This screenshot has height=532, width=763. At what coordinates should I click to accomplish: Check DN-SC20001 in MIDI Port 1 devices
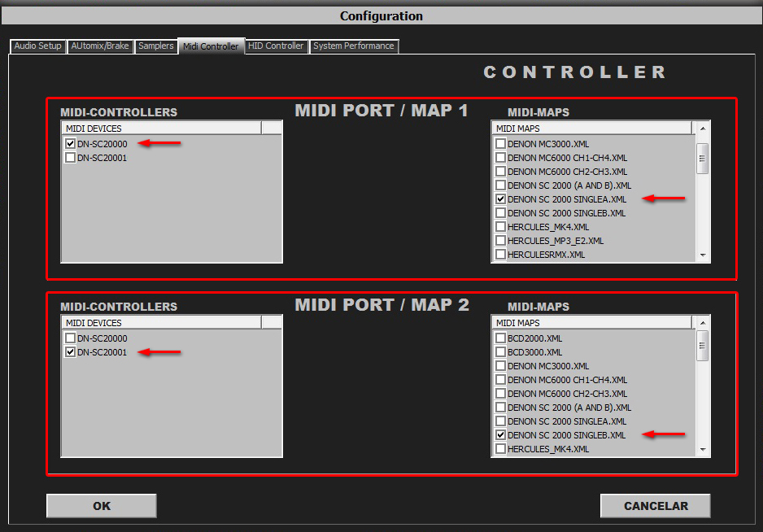[x=71, y=158]
